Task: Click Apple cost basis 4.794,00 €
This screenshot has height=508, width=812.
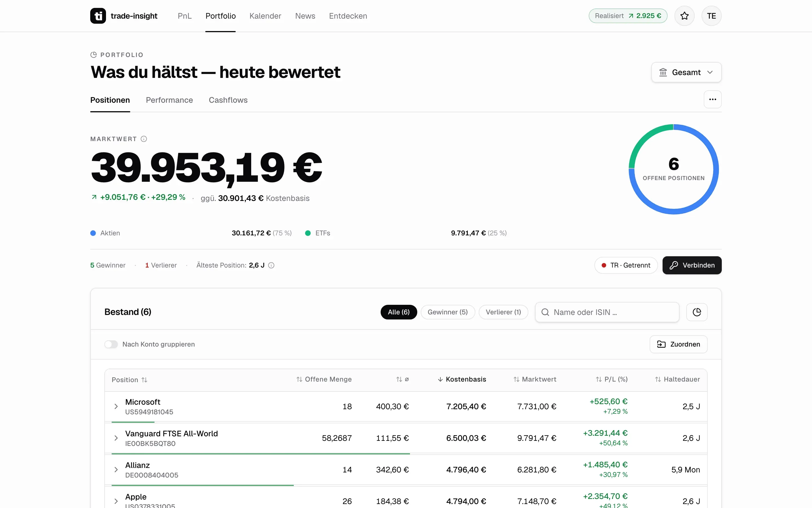Action: [466, 501]
